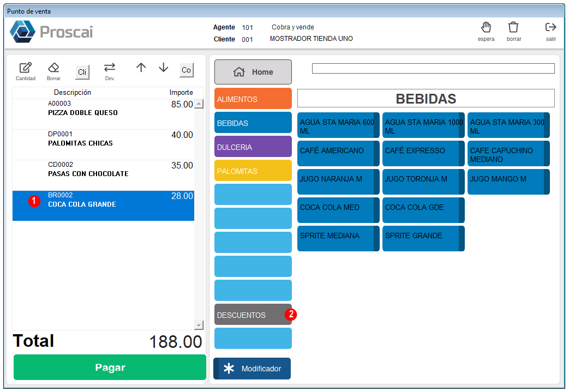The height and width of the screenshot is (392, 569).
Task: Switch to the ALIMENTOS category
Action: pos(253,99)
